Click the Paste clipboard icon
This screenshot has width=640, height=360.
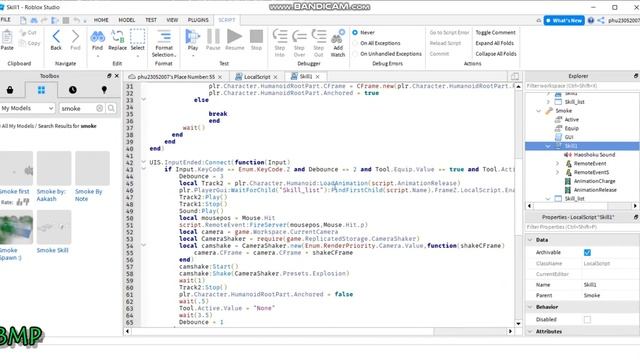click(7, 37)
